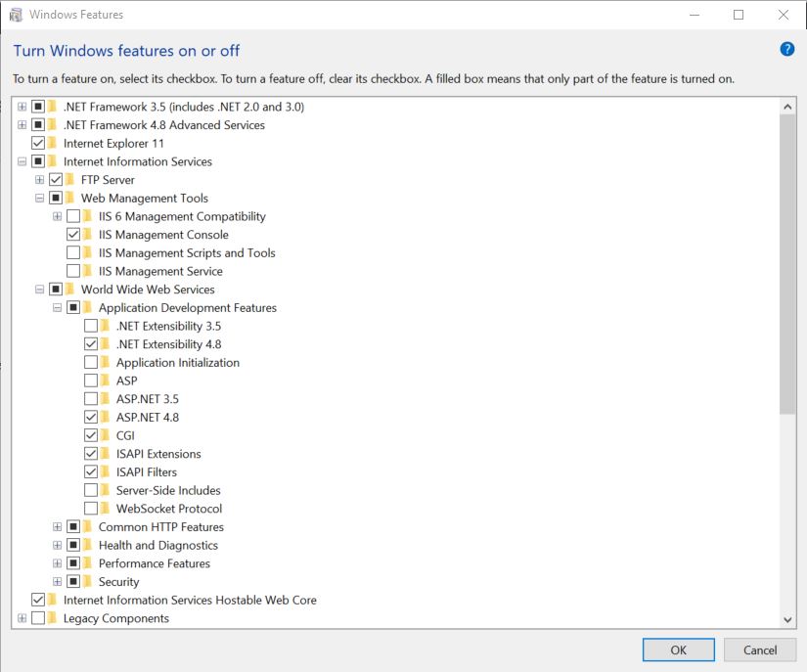Click the blue help question mark icon
The image size is (807, 672).
click(x=786, y=50)
